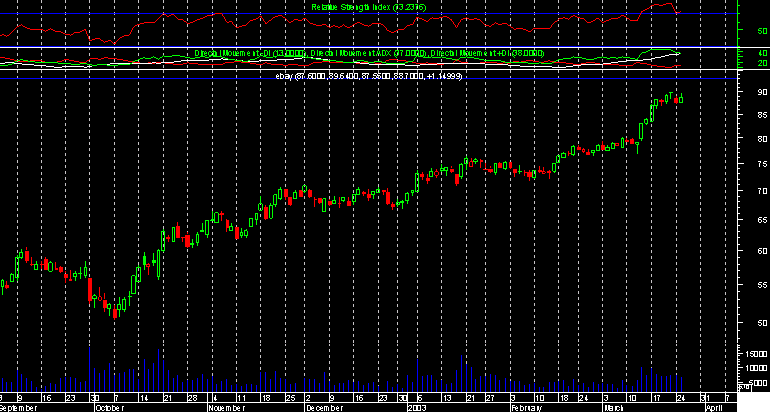This screenshot has height=412, width=770.
Task: Click the 80 price axis label
Action: click(762, 139)
